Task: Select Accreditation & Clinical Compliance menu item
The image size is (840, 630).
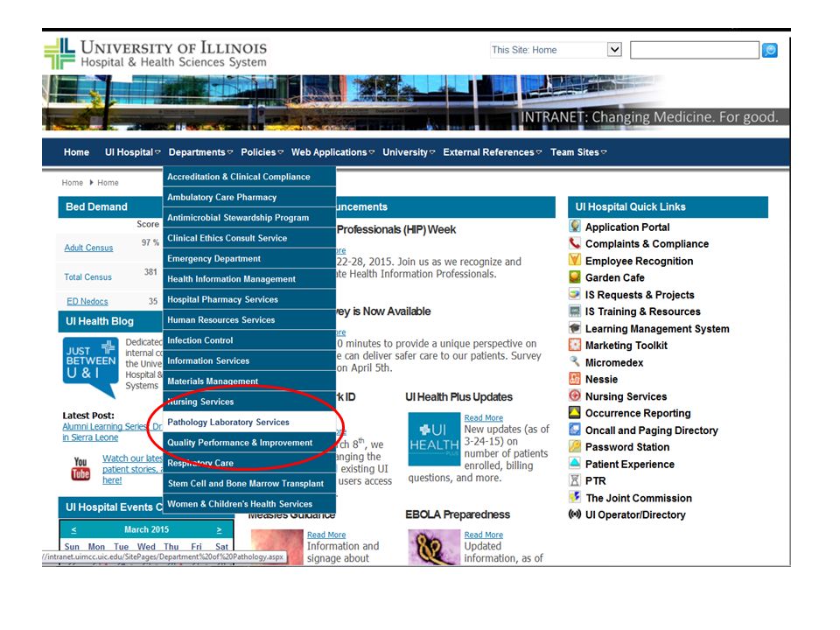Action: point(249,177)
